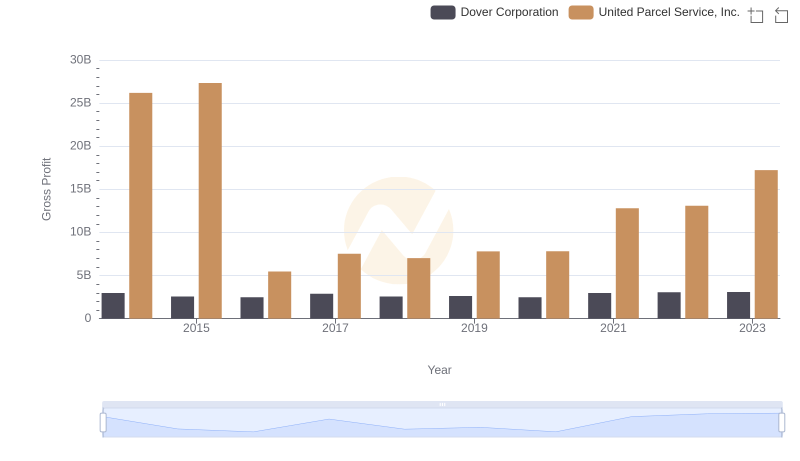
Task: Click the left handle of the range slider
Action: pos(103,423)
